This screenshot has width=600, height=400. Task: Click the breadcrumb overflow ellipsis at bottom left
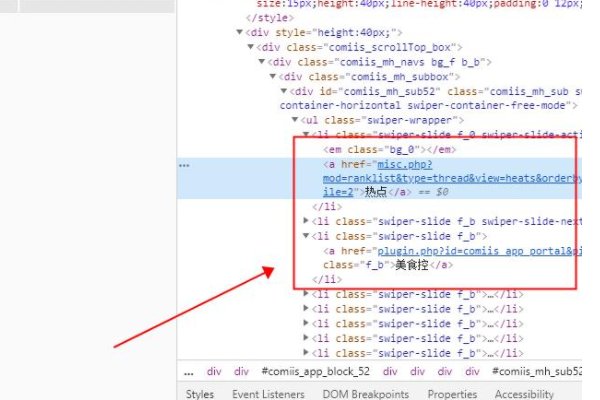(x=189, y=371)
